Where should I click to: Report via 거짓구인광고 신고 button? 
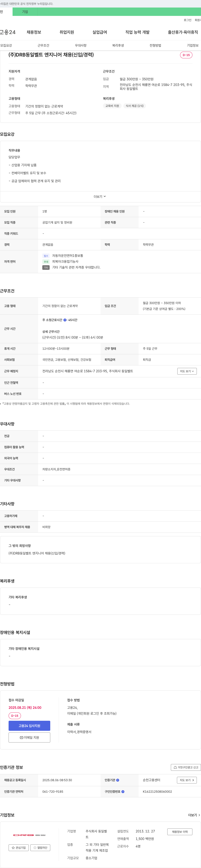(186, 767)
